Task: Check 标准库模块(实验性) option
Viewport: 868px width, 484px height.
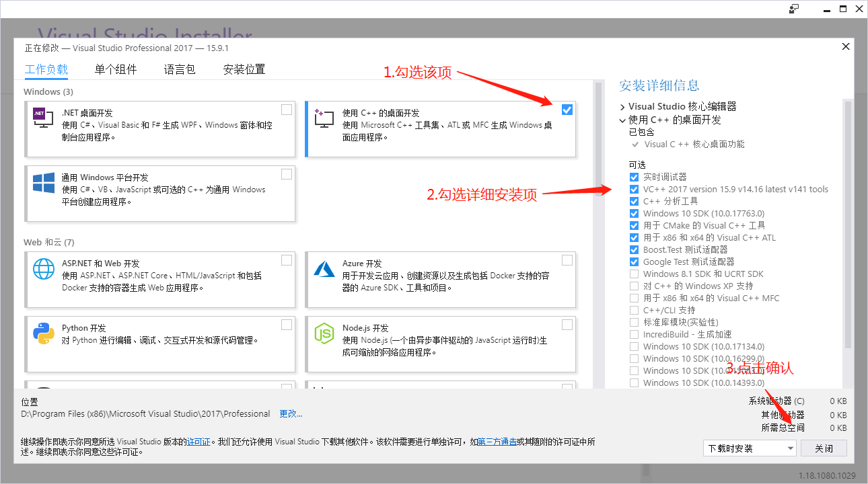Action: click(634, 323)
